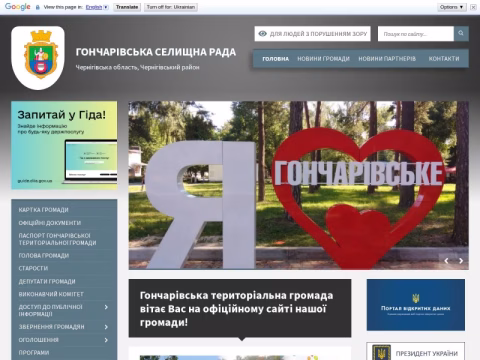Select Офіційні документи in sidebar
The image size is (480, 360).
(x=50, y=223)
